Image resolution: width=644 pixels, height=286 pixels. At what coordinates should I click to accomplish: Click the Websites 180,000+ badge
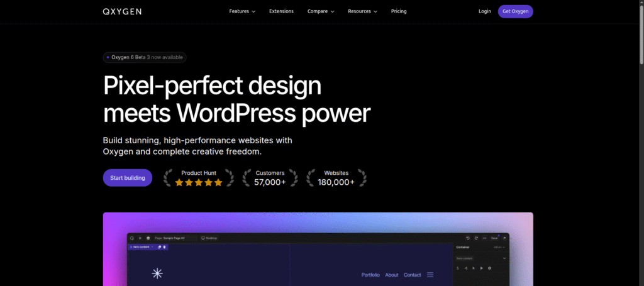pyautogui.click(x=336, y=178)
